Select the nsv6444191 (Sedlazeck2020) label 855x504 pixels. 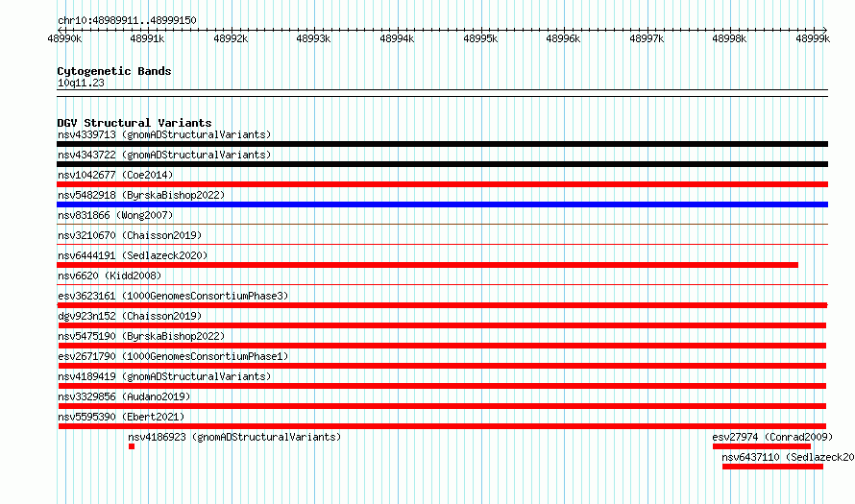pos(133,255)
